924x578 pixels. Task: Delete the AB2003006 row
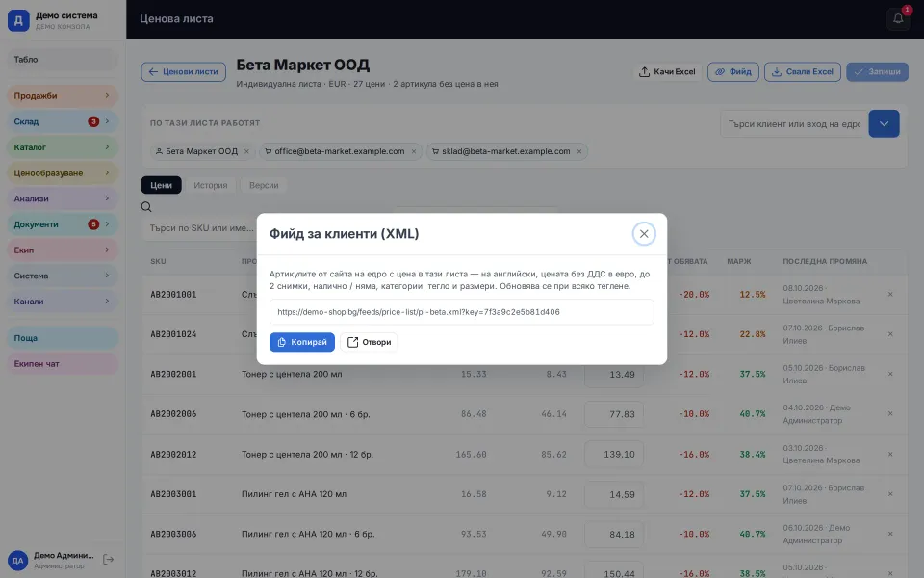[889, 534]
